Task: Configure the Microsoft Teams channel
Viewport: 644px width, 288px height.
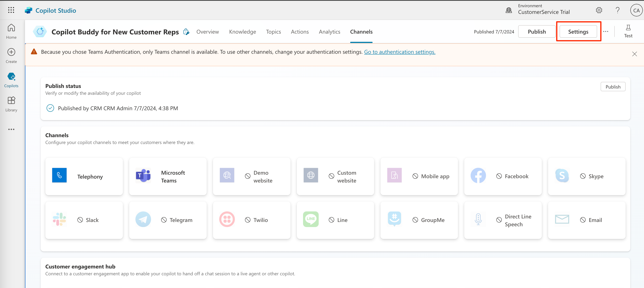Action: click(168, 176)
